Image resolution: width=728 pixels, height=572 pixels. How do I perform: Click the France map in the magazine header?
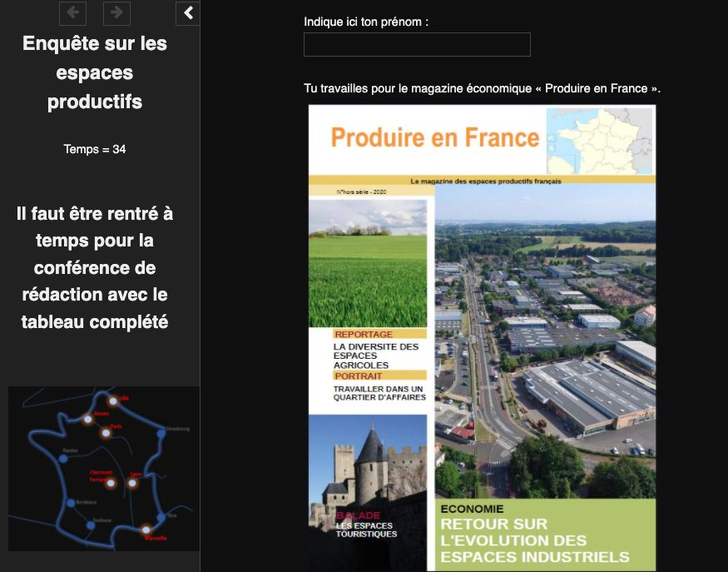pyautogui.click(x=599, y=140)
